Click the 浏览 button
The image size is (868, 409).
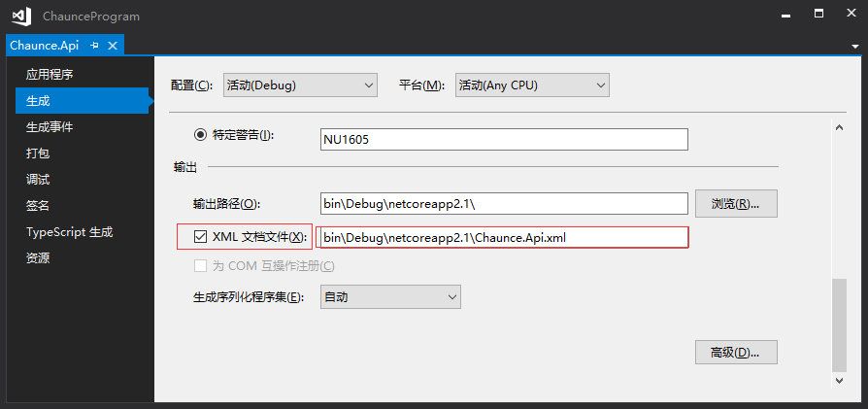click(736, 204)
